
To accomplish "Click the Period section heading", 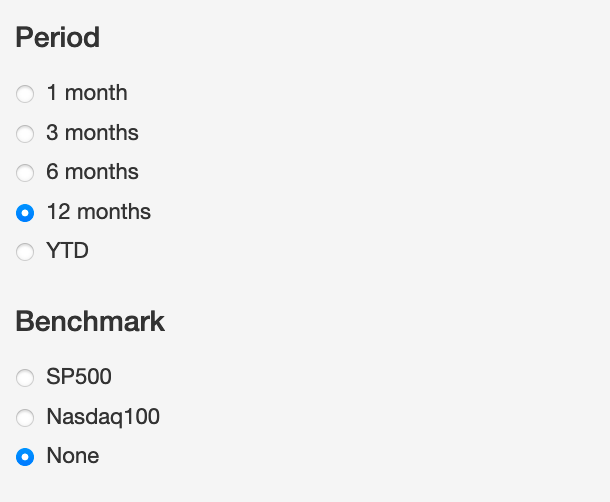I will [58, 38].
